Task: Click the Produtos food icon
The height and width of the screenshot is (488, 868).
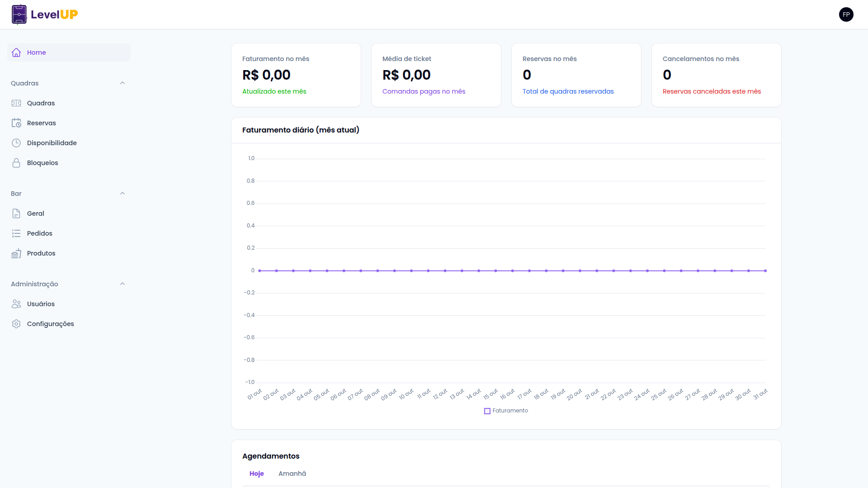Action: click(16, 253)
